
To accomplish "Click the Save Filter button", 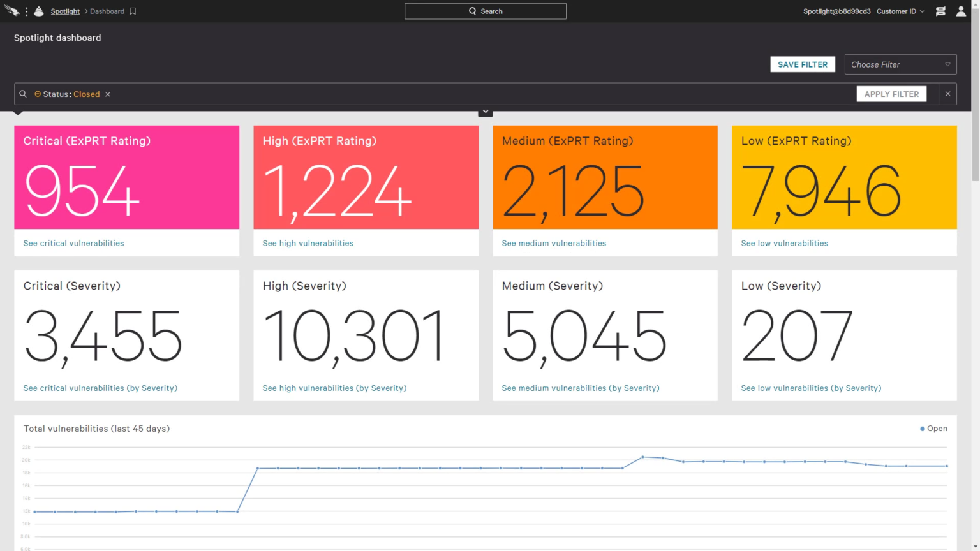I will tap(802, 64).
